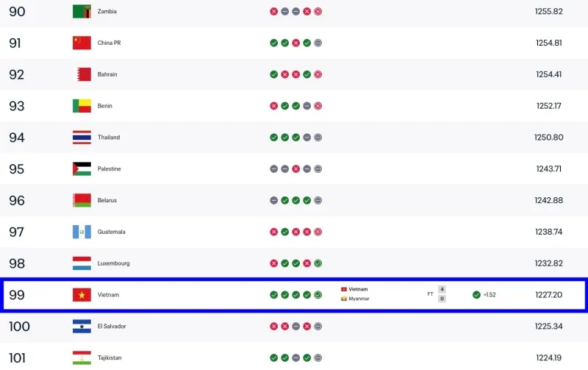
Task: Click the Thailand flag icon
Action: point(82,138)
